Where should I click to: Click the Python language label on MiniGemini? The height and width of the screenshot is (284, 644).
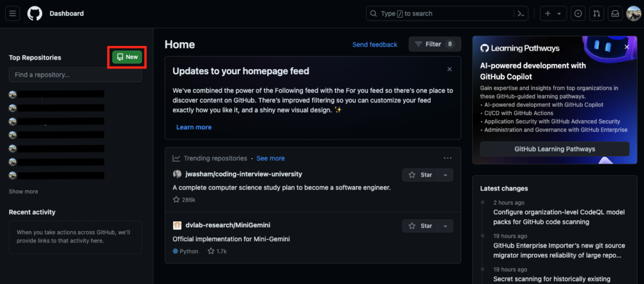(186, 251)
